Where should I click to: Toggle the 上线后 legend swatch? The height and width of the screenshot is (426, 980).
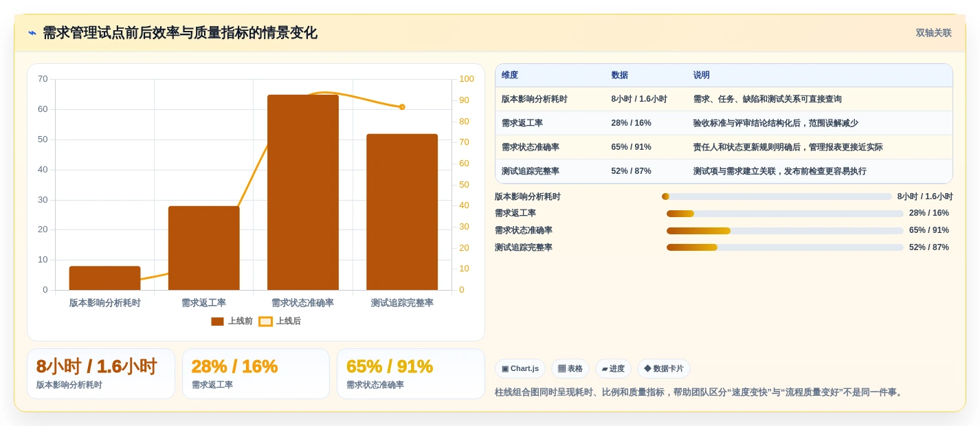[265, 322]
